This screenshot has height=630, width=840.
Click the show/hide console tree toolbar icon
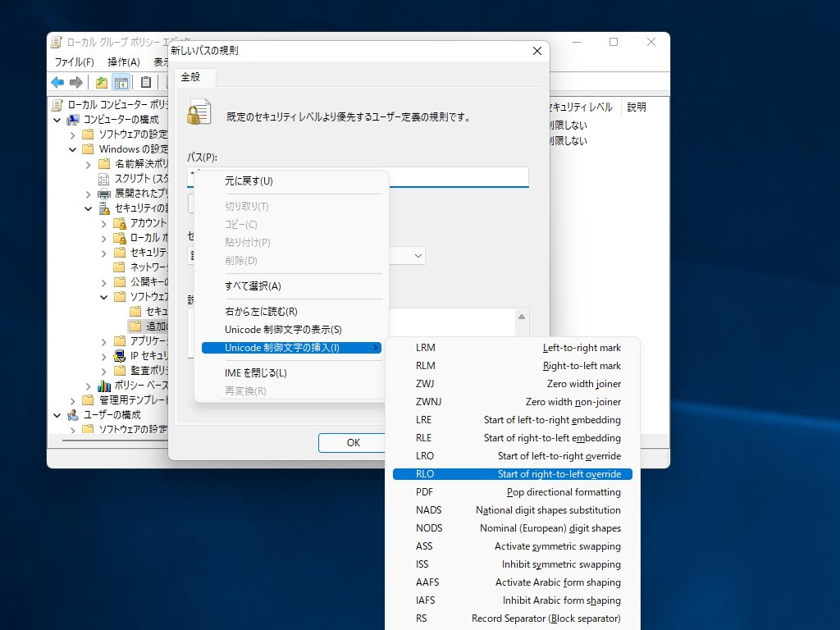coord(121,81)
